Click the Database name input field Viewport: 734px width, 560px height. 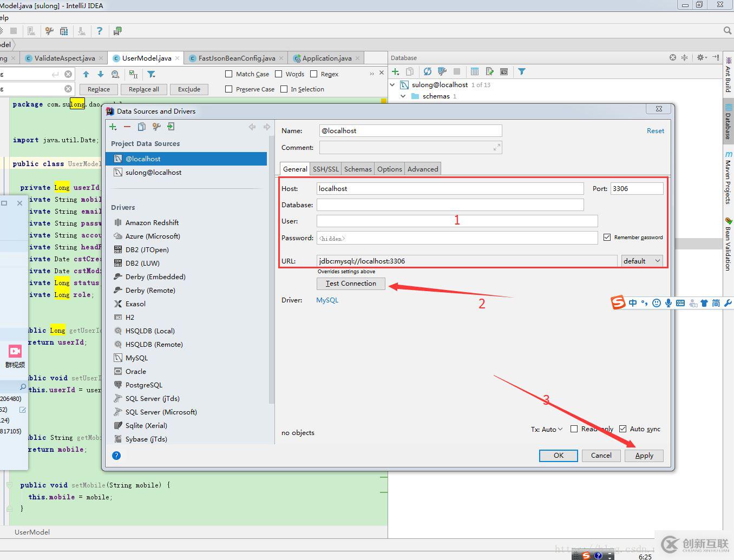[450, 205]
